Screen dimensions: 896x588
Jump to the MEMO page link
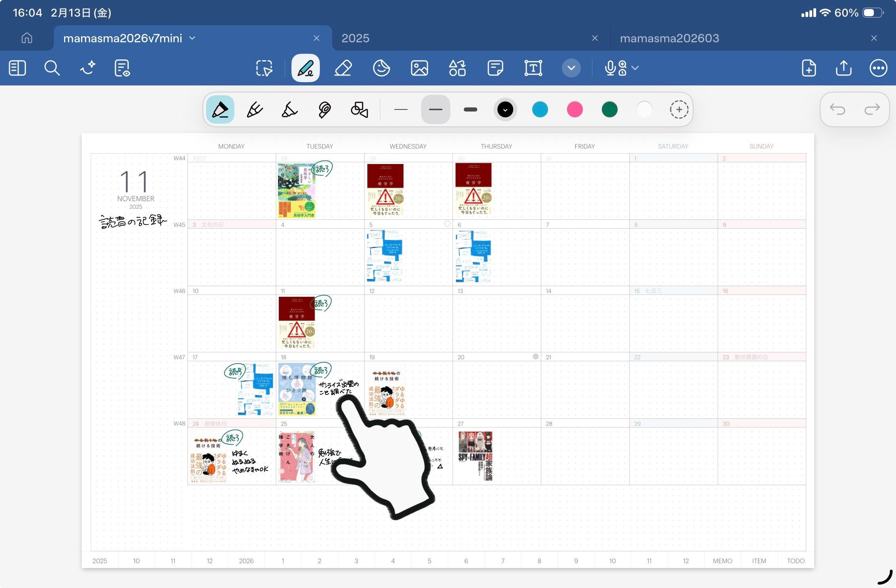[722, 561]
